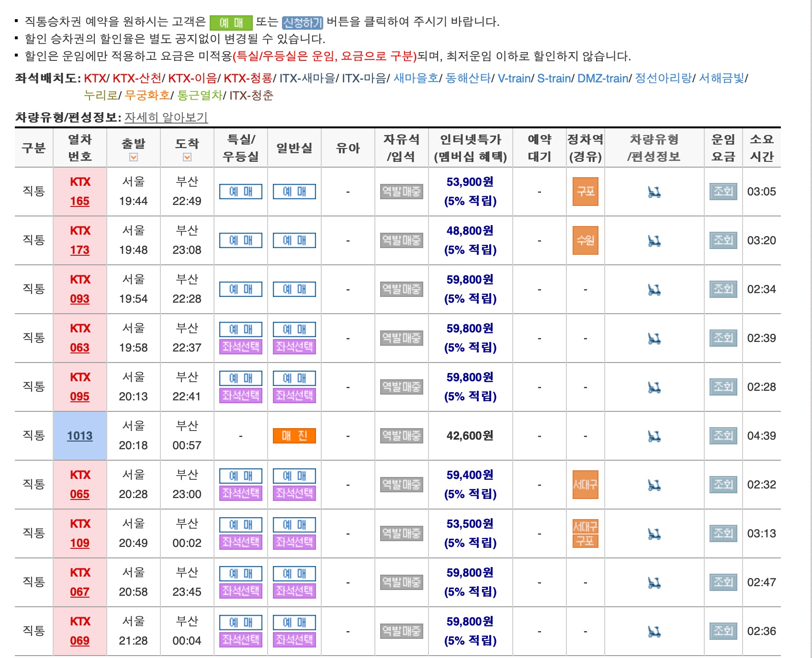Open 정선아리랑 seat layout link
The height and width of the screenshot is (658, 812).
(664, 78)
